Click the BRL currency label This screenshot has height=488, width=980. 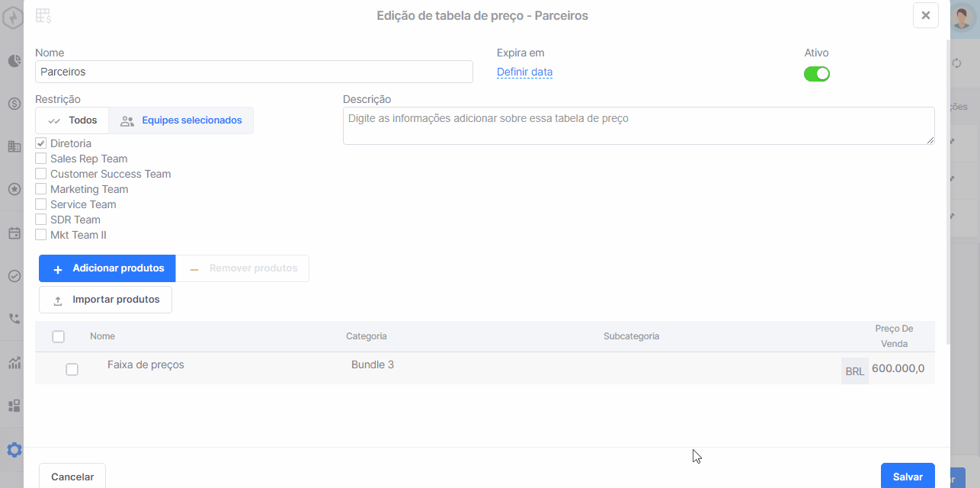click(x=855, y=371)
